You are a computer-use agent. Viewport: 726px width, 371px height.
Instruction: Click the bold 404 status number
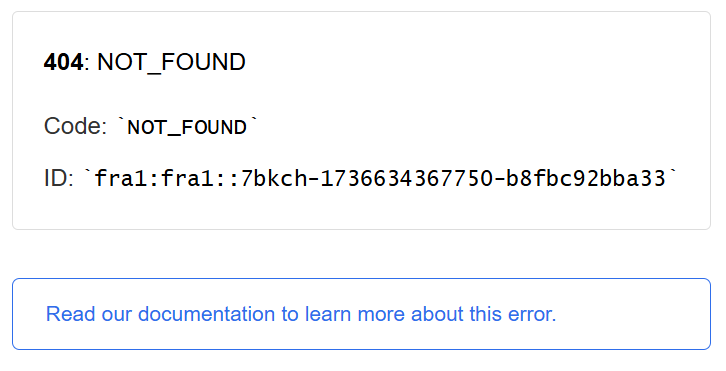click(x=63, y=62)
